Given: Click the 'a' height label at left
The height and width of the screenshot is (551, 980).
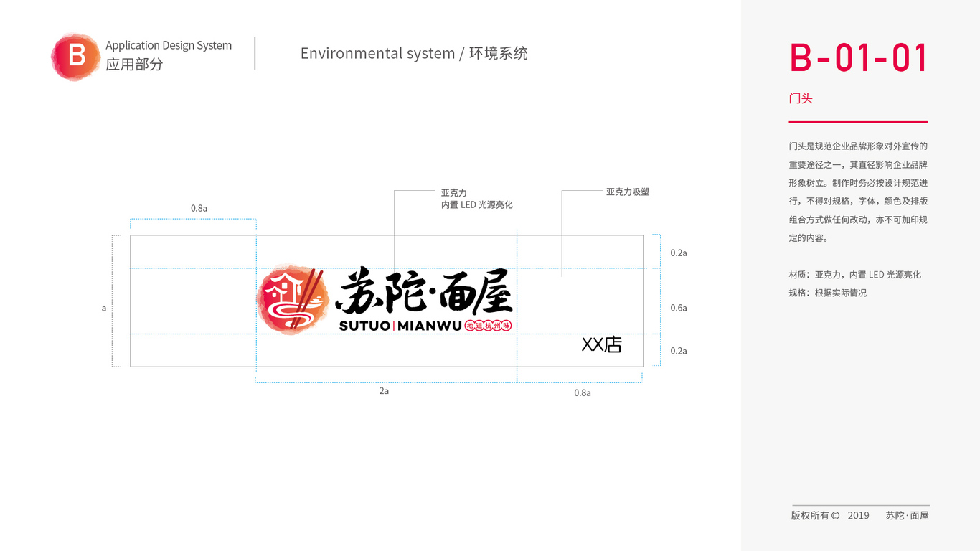Looking at the screenshot, I should pos(104,309).
